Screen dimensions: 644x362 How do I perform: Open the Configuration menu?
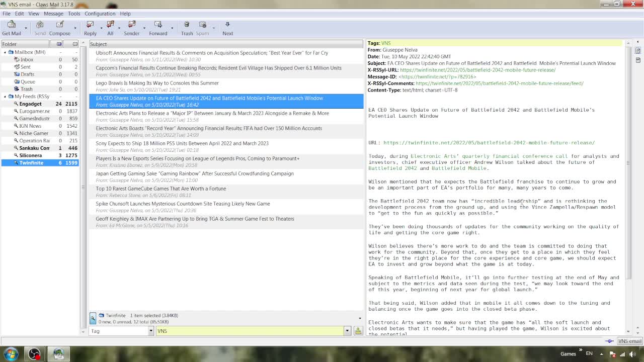100,14
